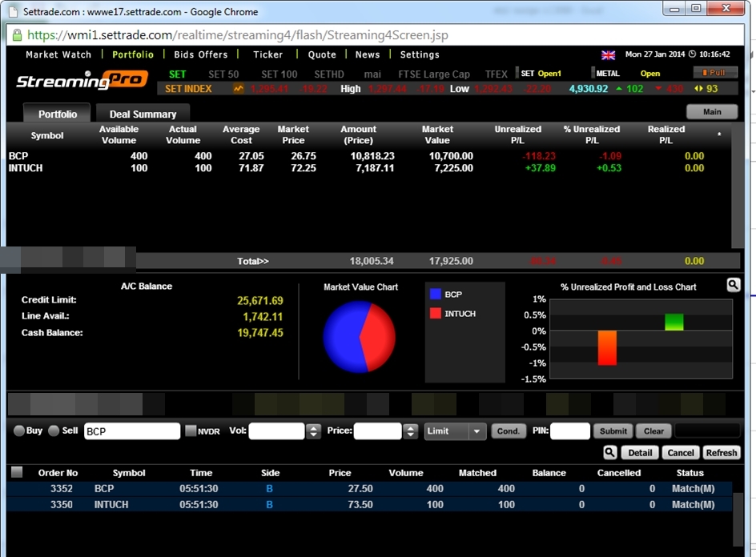The width and height of the screenshot is (756, 557).
Task: Open the Limit order type dropdown
Action: tap(454, 431)
